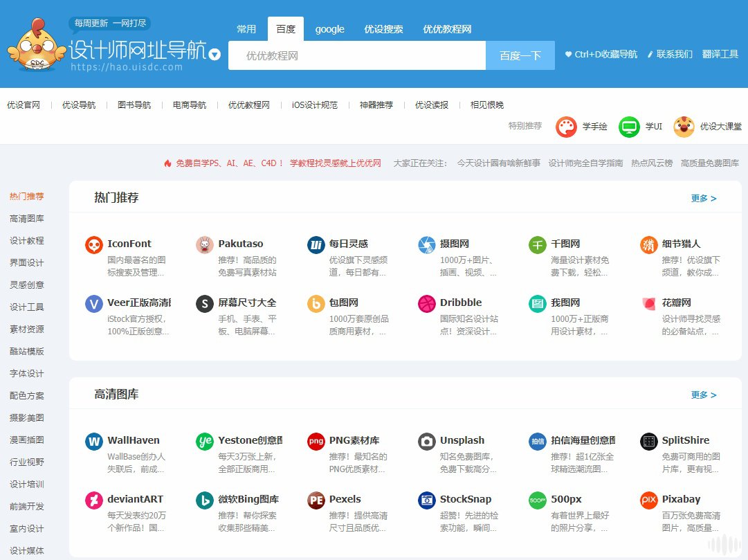The height and width of the screenshot is (560, 748).
Task: Click the 包图网 orange b icon
Action: click(x=316, y=304)
